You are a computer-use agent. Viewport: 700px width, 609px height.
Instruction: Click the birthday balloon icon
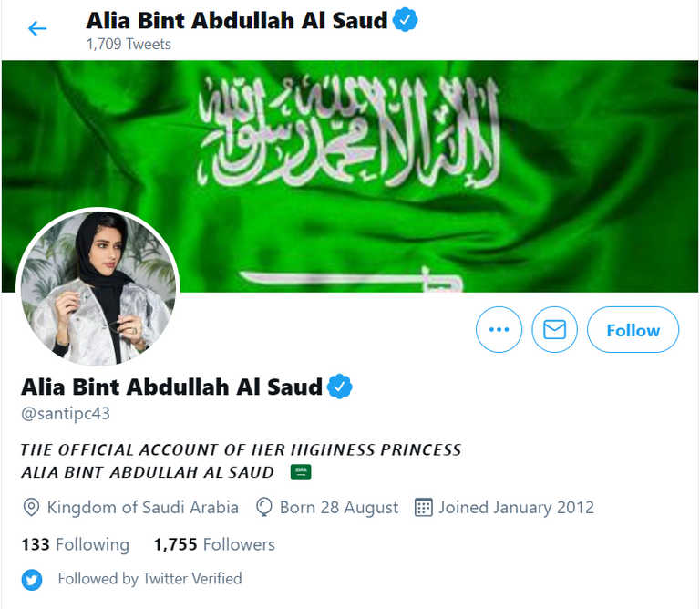tap(263, 508)
